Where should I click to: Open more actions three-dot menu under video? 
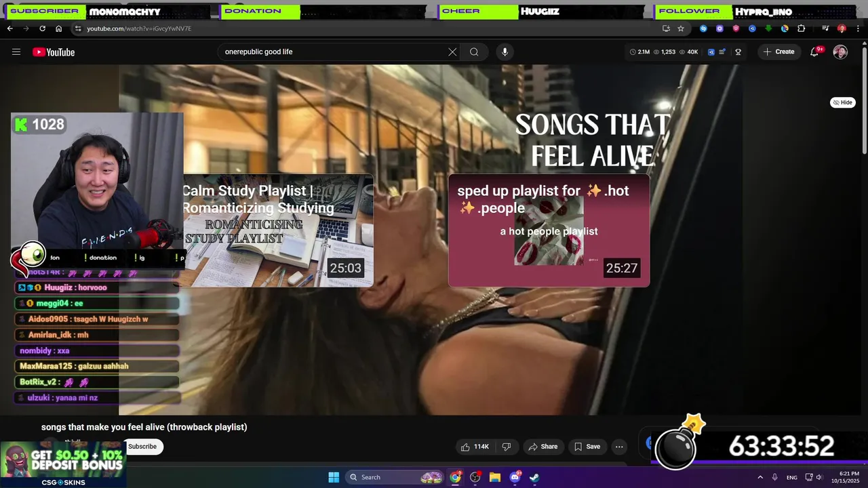[x=619, y=447]
